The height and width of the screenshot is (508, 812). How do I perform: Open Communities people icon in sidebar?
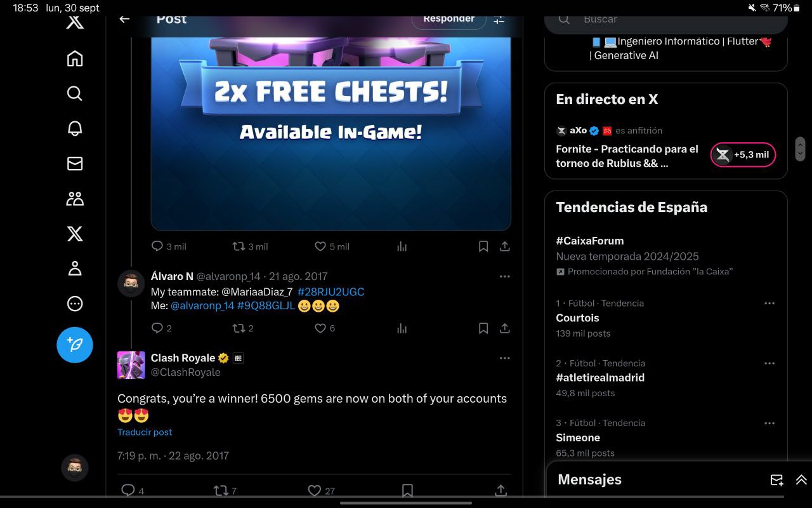coord(75,199)
